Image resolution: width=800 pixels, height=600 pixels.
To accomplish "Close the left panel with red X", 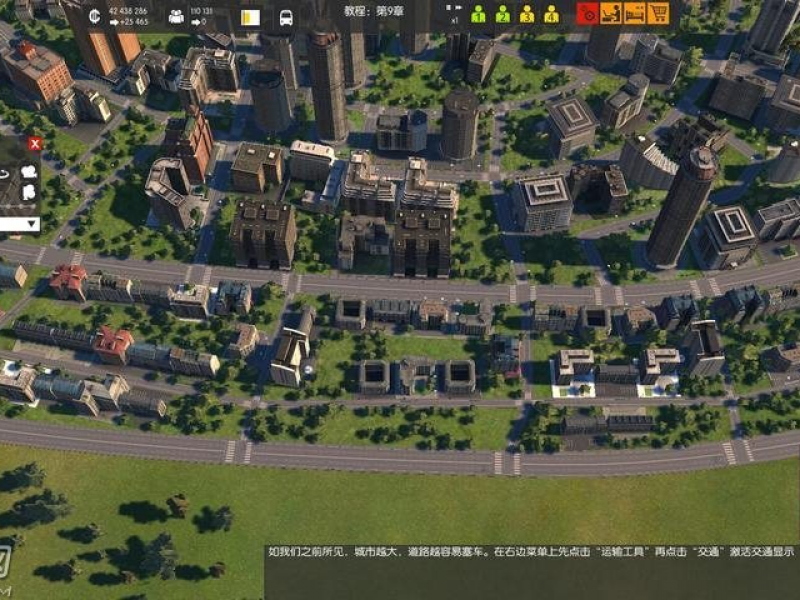I will (35, 143).
